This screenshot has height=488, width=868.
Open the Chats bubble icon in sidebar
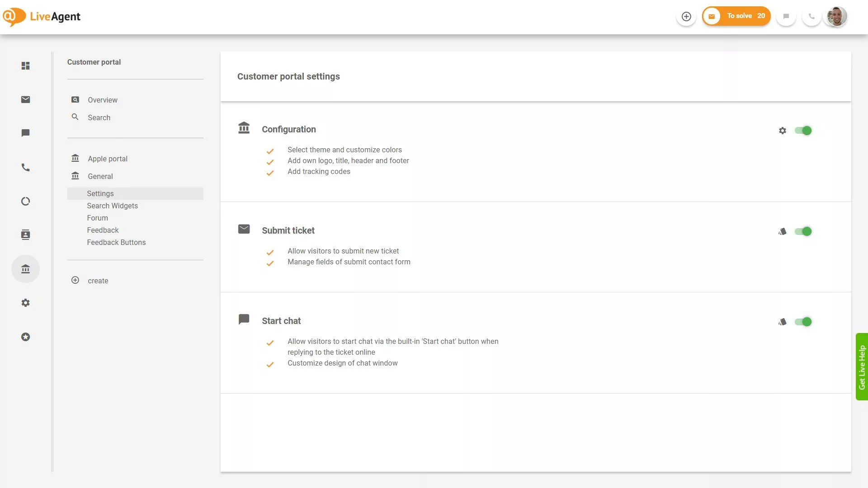26,133
